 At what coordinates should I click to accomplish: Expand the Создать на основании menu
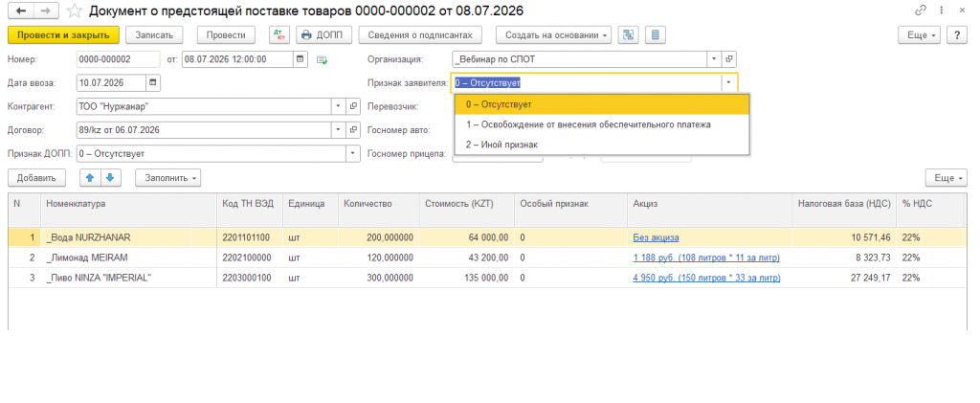coord(554,35)
